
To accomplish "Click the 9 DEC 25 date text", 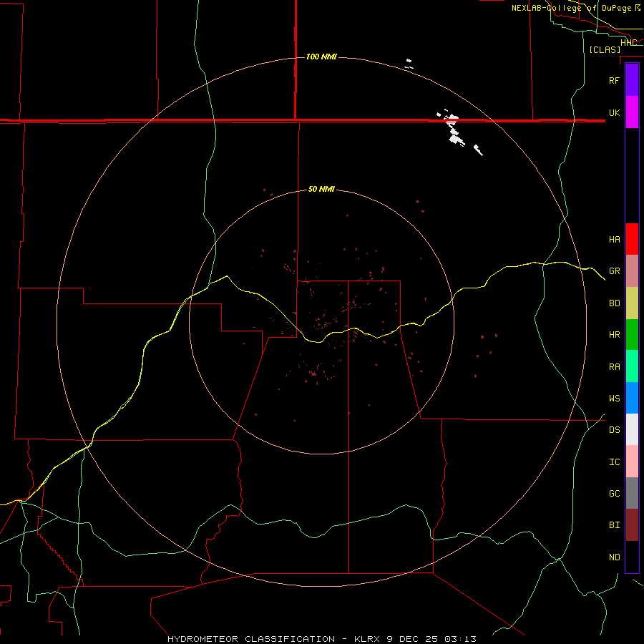I will (x=412, y=639).
